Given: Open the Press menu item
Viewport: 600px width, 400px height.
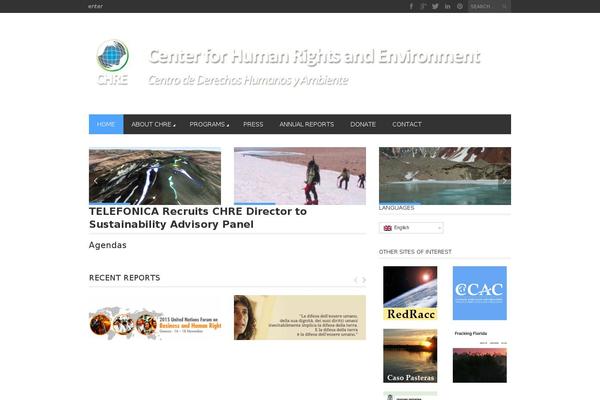Looking at the screenshot, I should coord(253,124).
